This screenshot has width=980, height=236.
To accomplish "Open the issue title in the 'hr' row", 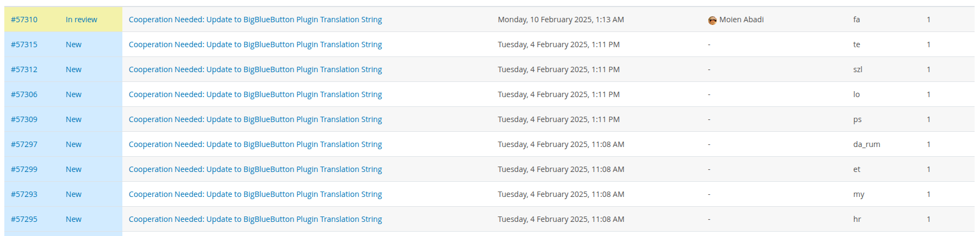I will 255,219.
